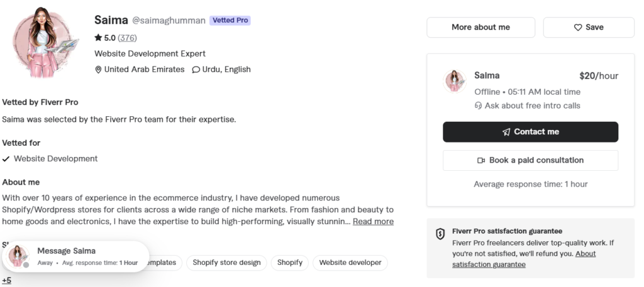Click Urdu, English languages text

coord(226,70)
